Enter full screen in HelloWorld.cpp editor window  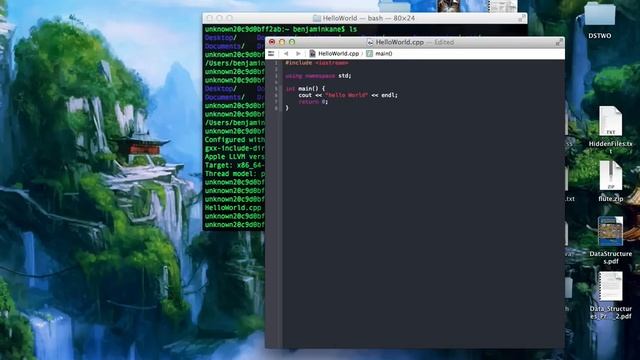(x=559, y=42)
